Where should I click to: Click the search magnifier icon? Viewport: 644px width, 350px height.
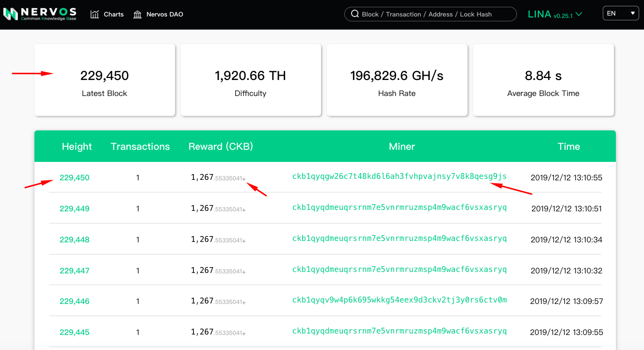[354, 14]
